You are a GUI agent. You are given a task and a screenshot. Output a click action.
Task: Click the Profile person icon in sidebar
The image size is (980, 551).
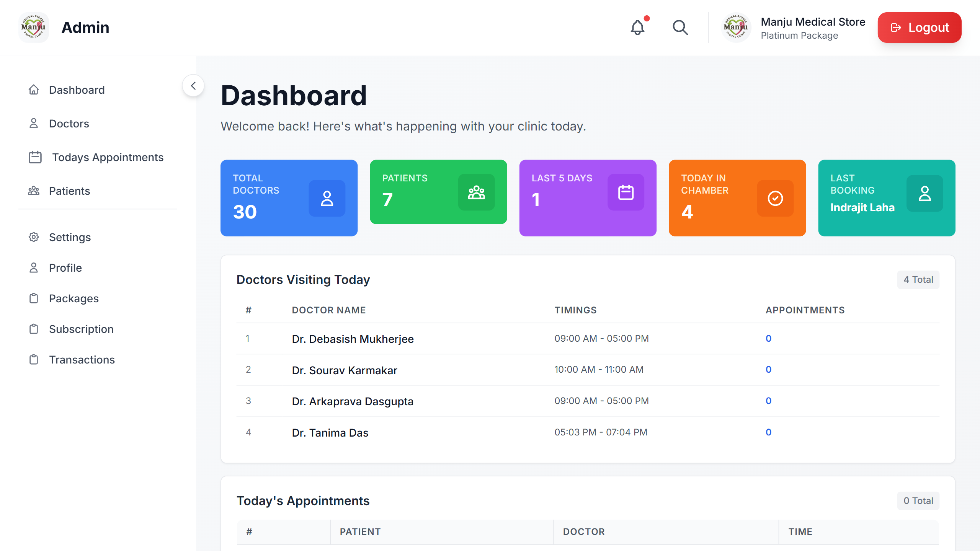[x=34, y=267]
